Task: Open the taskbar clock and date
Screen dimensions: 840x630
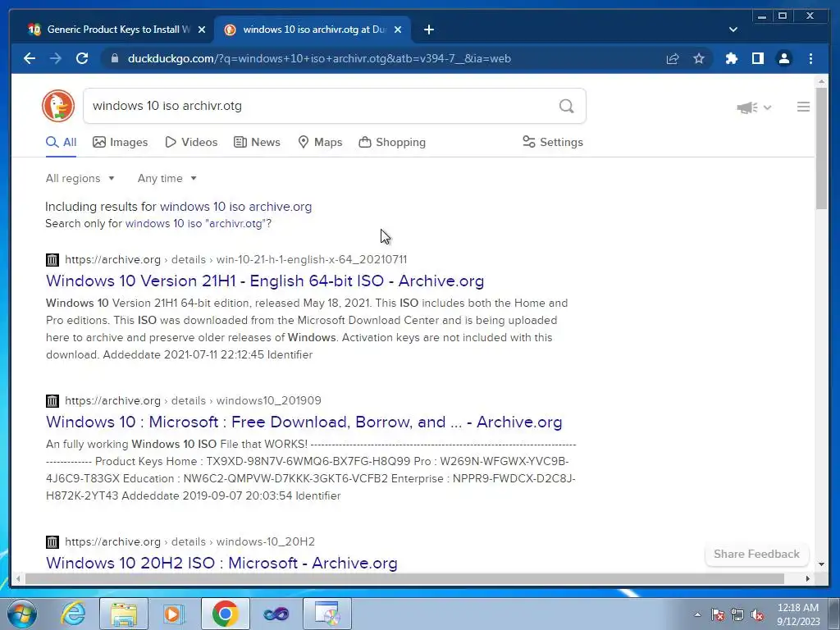Action: [797, 614]
